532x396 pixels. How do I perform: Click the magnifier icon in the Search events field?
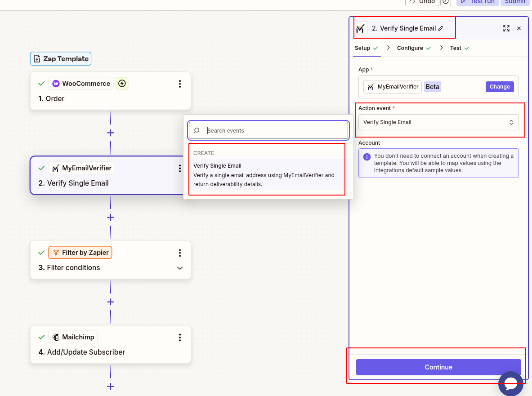click(197, 130)
